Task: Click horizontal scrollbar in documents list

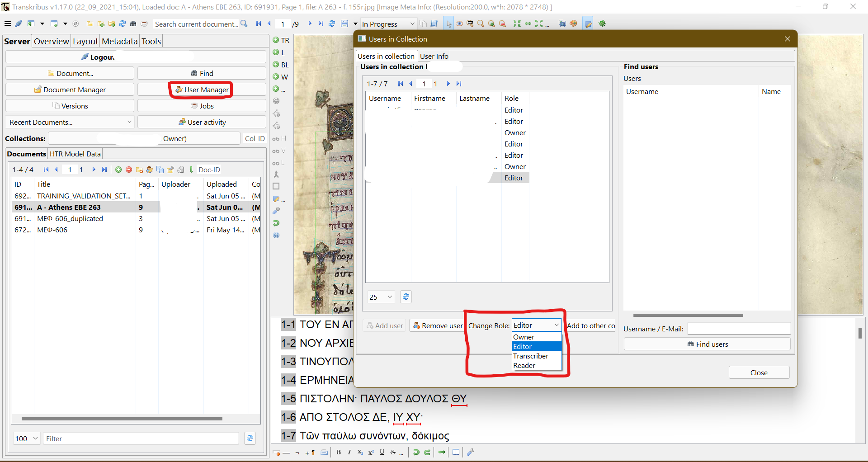Action: [122, 419]
